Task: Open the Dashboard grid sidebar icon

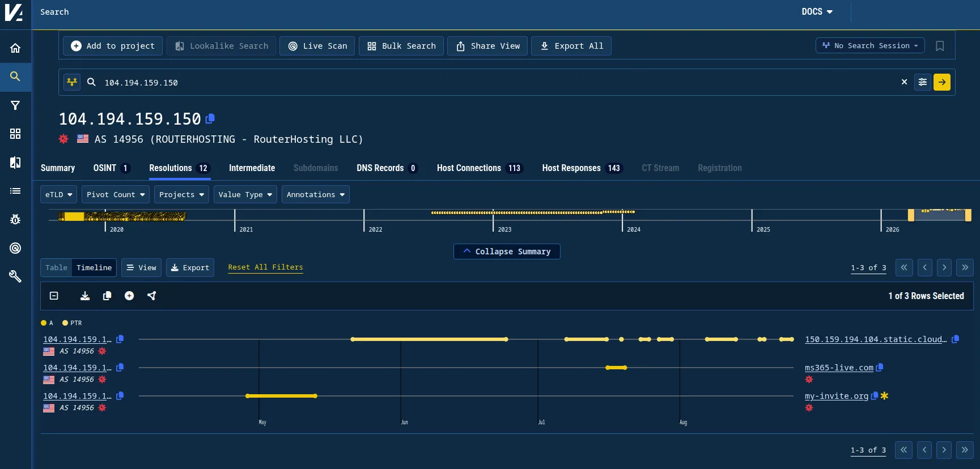Action: (x=15, y=134)
